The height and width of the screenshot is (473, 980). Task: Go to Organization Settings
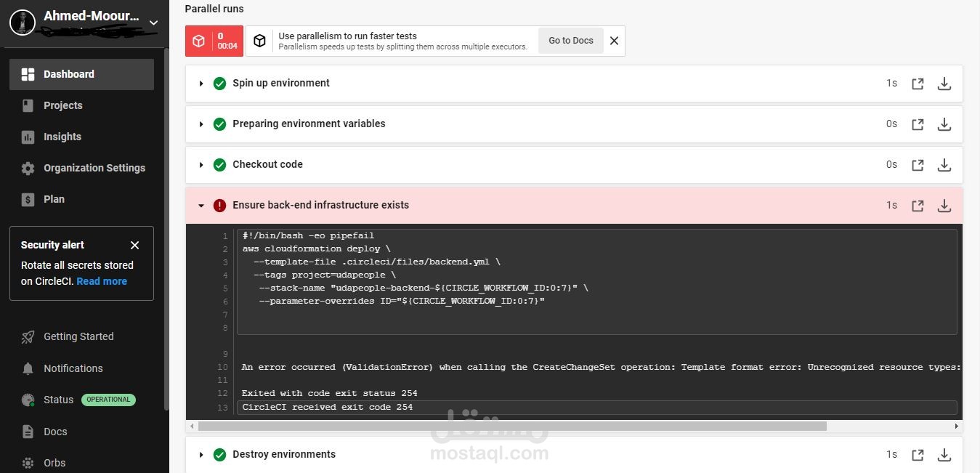click(94, 168)
